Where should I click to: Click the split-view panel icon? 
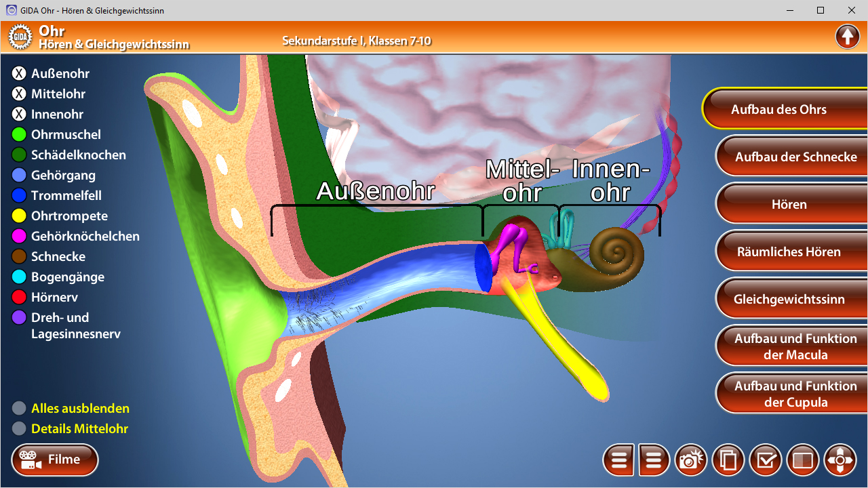click(803, 461)
